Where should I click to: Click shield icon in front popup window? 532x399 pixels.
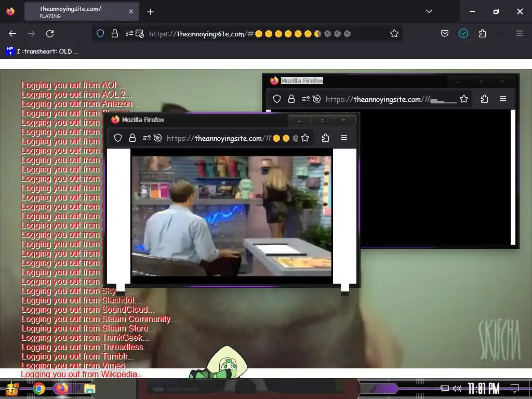point(118,138)
